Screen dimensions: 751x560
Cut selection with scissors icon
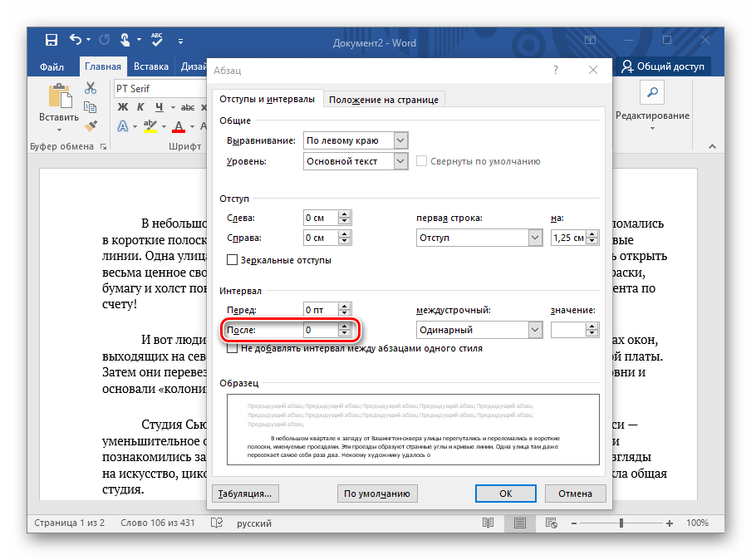click(91, 88)
